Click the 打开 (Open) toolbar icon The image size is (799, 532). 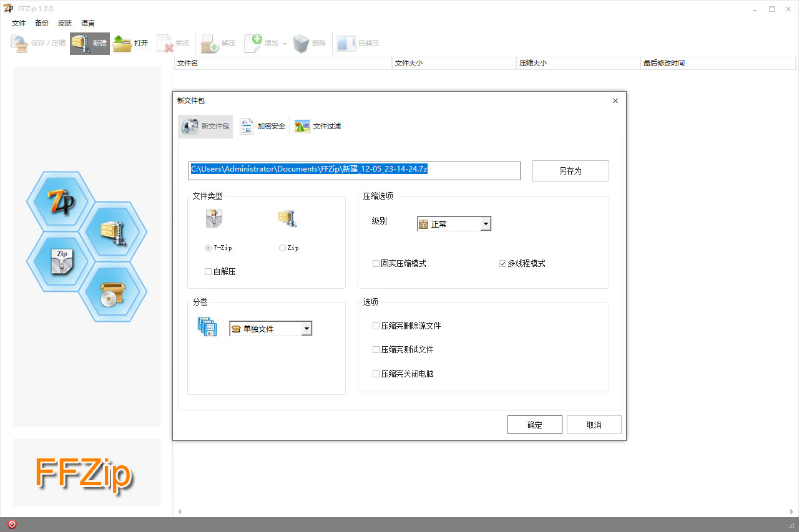(122, 43)
